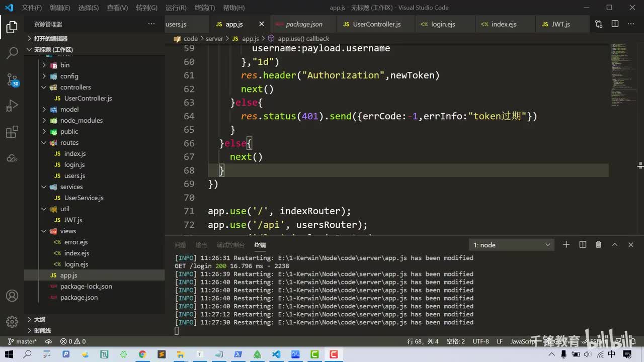Open the Search view in activity bar
644x362 pixels.
click(12, 53)
